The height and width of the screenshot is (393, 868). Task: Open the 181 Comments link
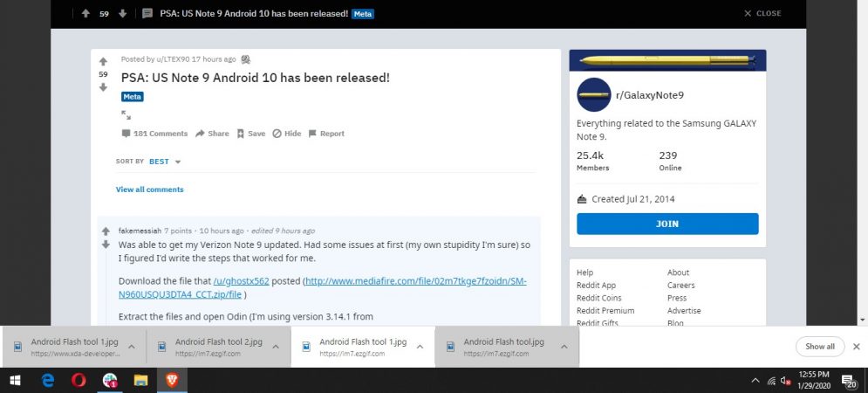[x=155, y=134]
